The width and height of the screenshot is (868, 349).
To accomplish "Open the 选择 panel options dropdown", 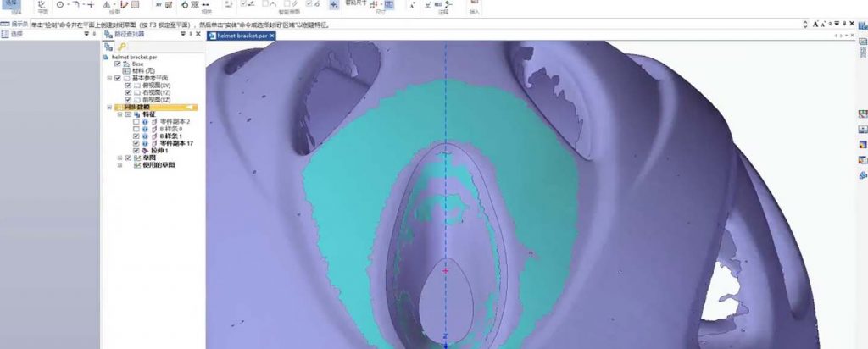I will (x=86, y=34).
